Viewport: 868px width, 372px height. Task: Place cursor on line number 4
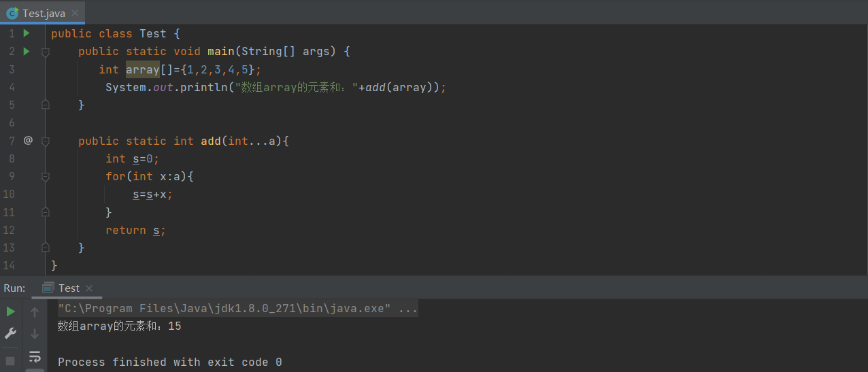(12, 87)
